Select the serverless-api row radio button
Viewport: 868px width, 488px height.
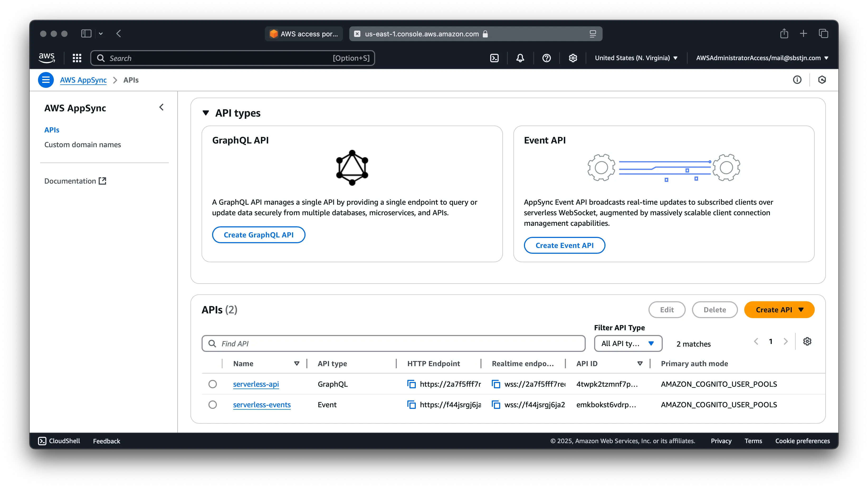click(x=213, y=384)
